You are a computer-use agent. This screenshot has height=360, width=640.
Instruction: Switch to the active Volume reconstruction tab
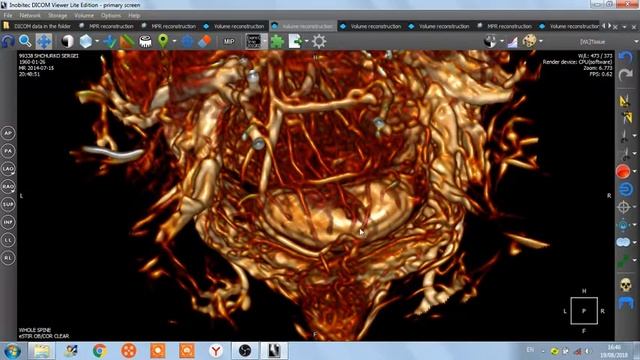point(303,26)
